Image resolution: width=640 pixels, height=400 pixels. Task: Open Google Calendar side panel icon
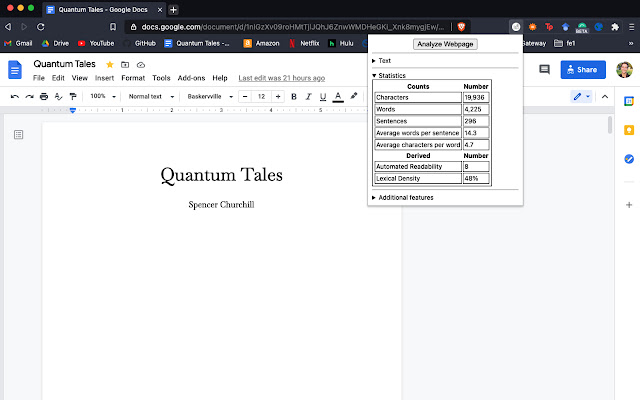pos(629,101)
